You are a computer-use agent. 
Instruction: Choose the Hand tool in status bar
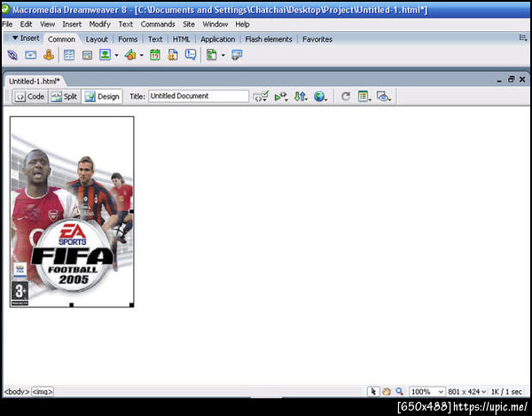387,391
